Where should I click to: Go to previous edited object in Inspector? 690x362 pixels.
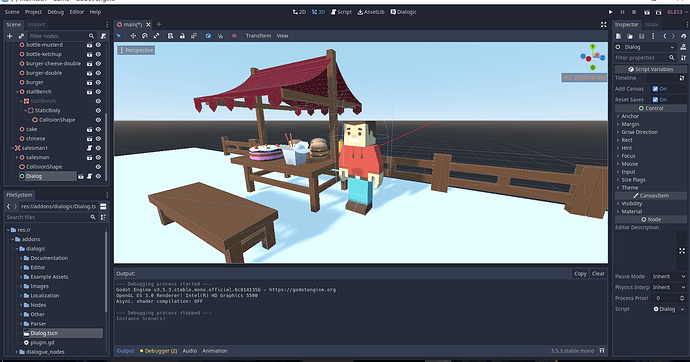tap(664, 36)
